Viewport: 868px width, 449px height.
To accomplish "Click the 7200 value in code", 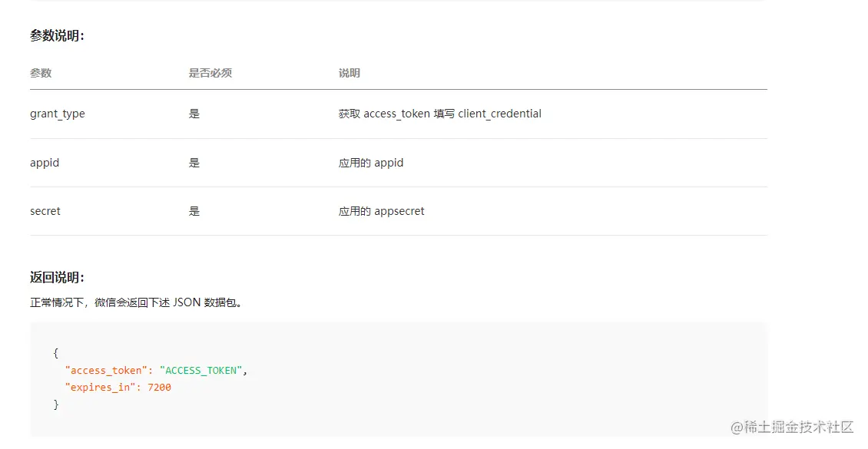I will 160,388.
